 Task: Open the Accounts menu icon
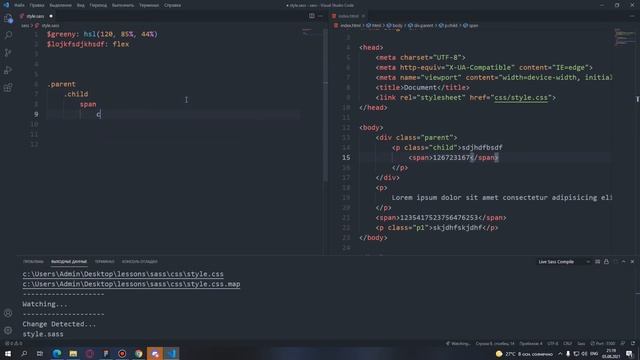click(8, 313)
